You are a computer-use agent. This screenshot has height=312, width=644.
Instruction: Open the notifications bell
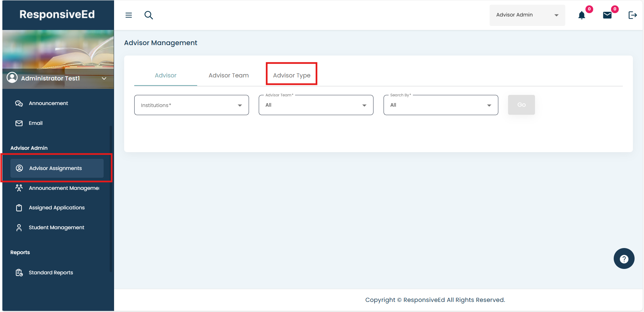581,15
